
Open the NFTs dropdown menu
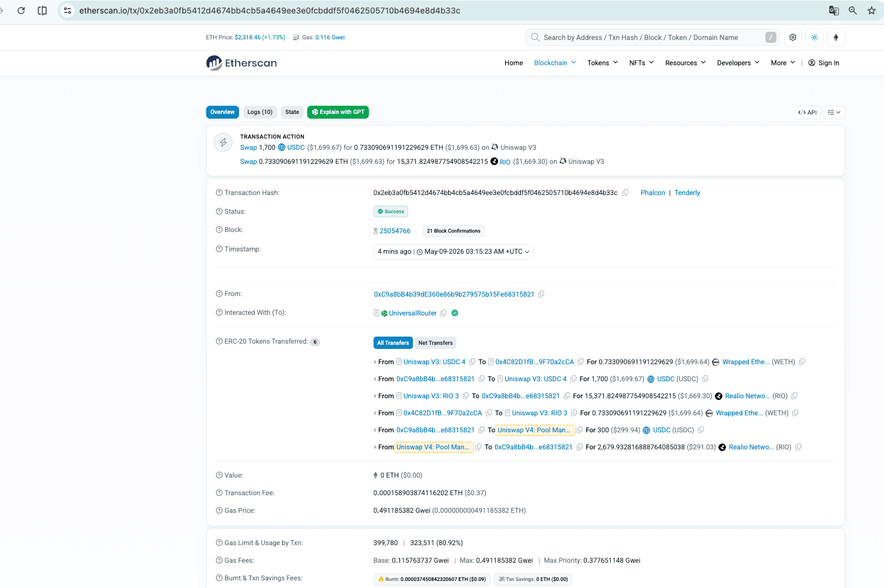point(641,63)
